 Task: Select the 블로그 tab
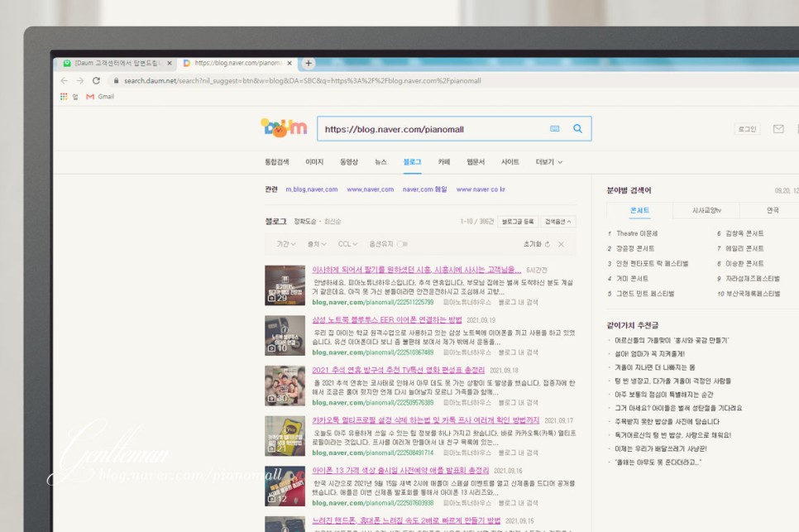[412, 162]
